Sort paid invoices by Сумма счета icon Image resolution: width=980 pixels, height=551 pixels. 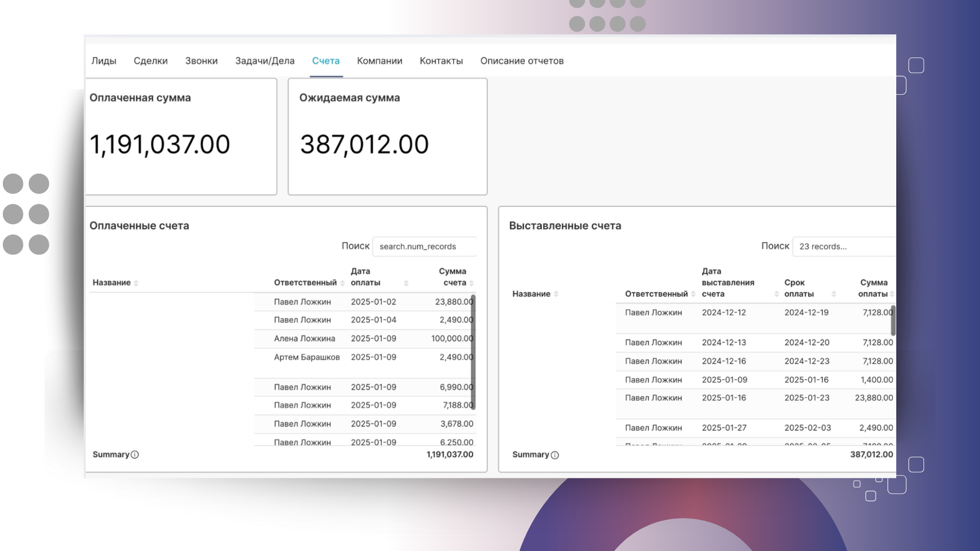point(471,283)
